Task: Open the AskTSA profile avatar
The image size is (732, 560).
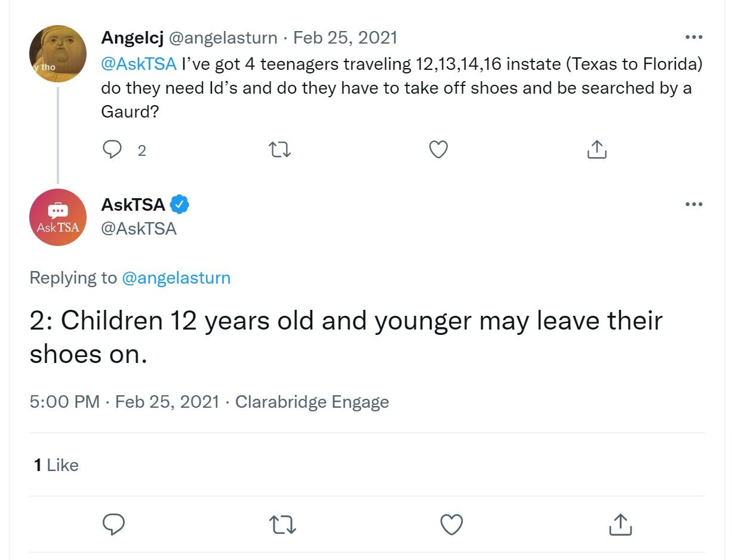Action: coord(58,217)
